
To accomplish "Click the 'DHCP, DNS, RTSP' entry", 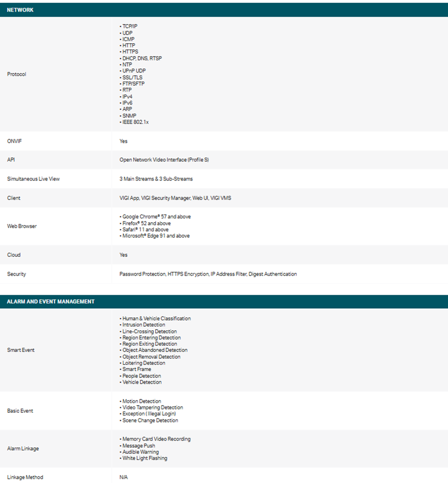I will (142, 58).
